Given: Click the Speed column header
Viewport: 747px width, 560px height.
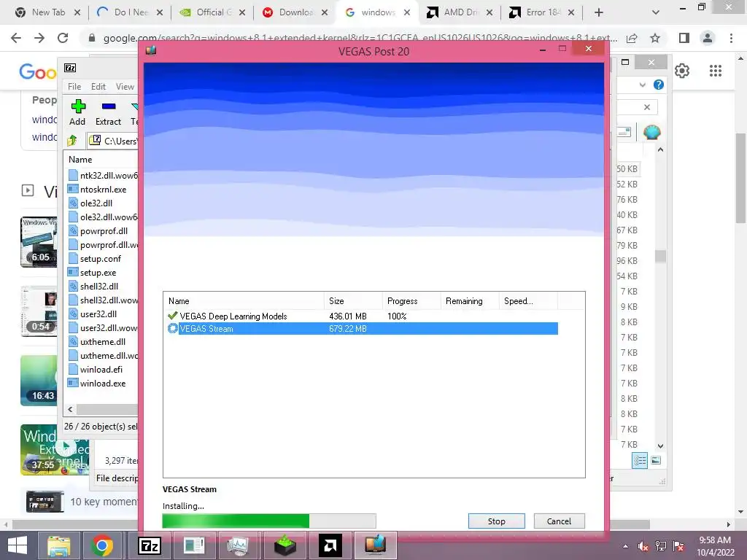Looking at the screenshot, I should click(x=528, y=301).
